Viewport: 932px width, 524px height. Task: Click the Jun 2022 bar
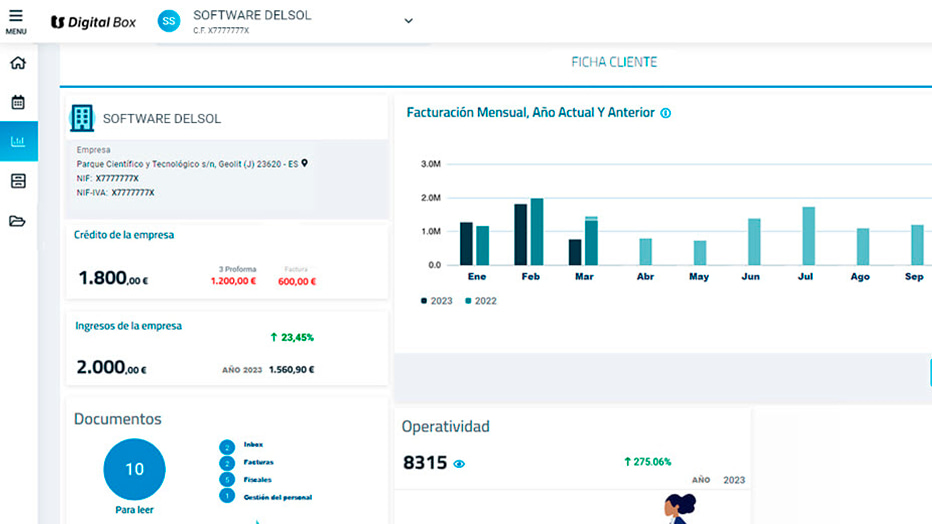point(754,242)
